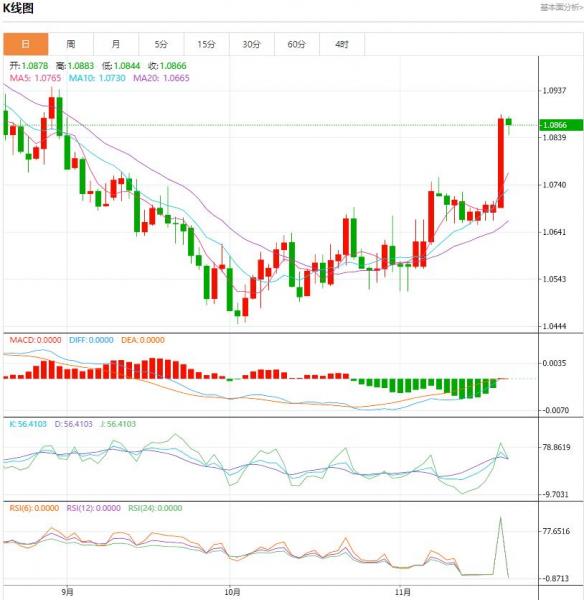This screenshot has height=600, width=584.
Task: Select the 30分 timeframe tab
Action: click(251, 44)
